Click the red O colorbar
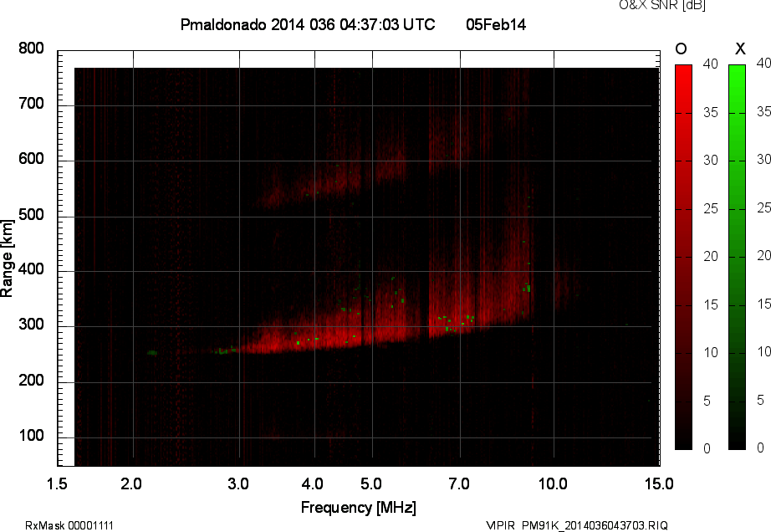This screenshot has width=771, height=532. pyautogui.click(x=683, y=257)
